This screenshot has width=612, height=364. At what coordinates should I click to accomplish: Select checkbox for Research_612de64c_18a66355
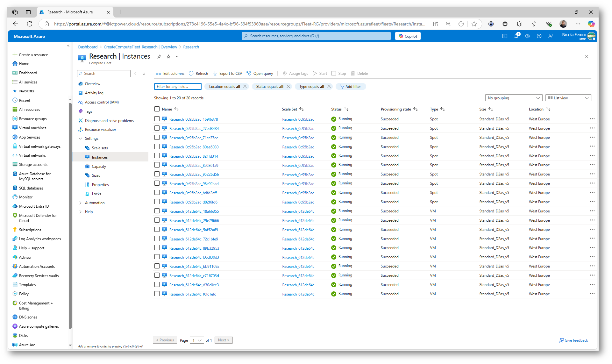[157, 211]
